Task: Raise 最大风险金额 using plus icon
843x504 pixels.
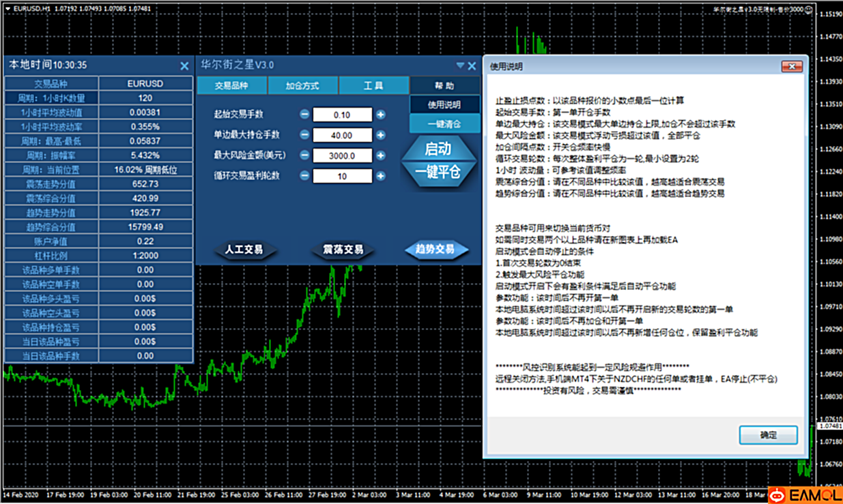Action: coord(381,155)
